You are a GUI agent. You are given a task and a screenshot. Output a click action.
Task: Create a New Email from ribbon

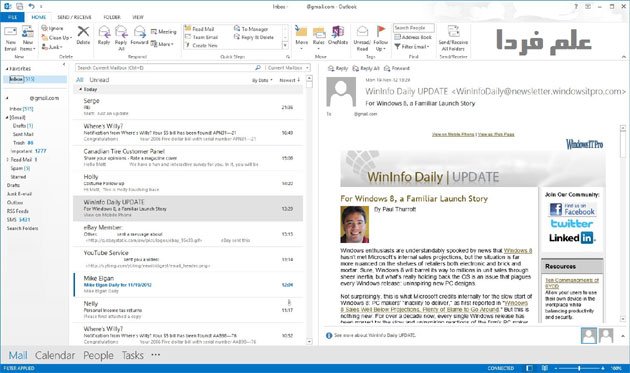[10, 38]
